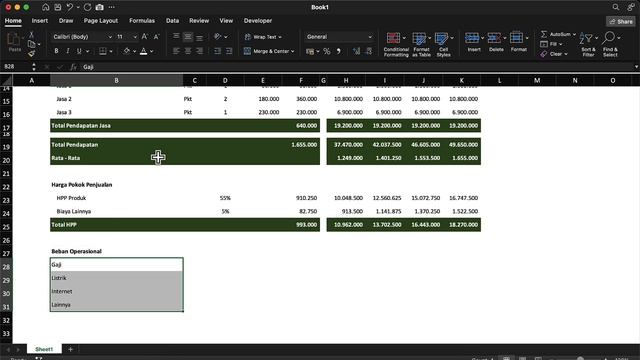Open Format as Table
Viewport: 640px width, 360px height.
tap(421, 44)
